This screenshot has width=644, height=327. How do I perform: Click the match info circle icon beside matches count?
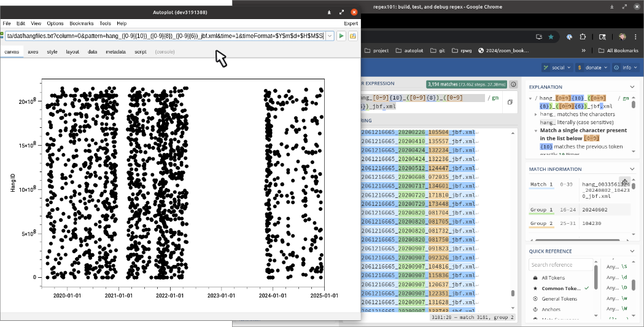pyautogui.click(x=513, y=84)
